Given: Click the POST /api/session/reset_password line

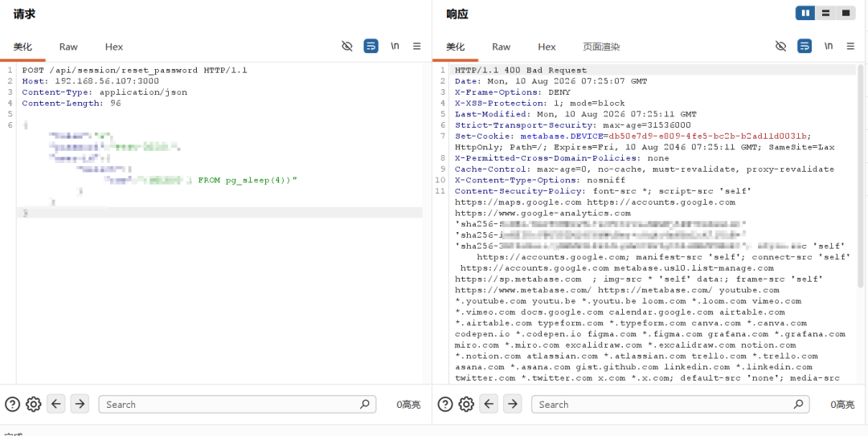Looking at the screenshot, I should [x=134, y=71].
